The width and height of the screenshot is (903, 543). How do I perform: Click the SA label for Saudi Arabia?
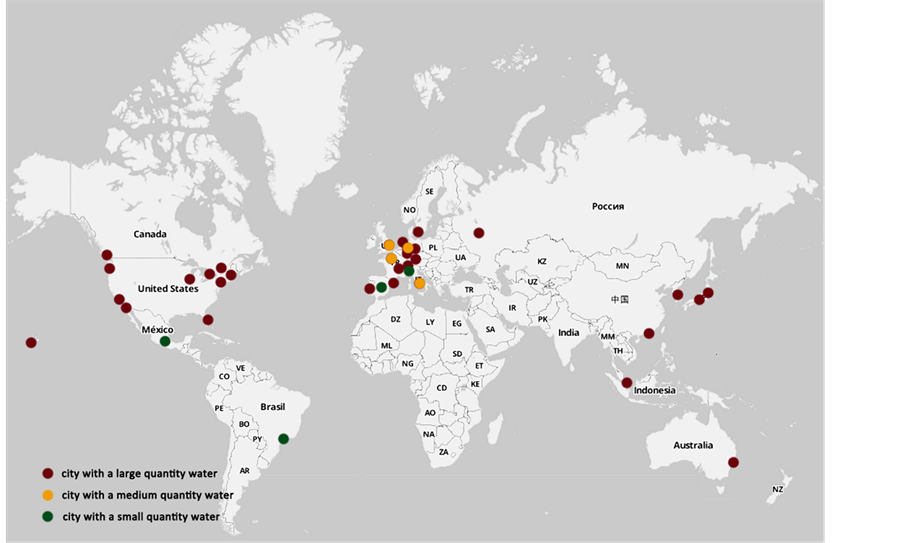click(490, 329)
